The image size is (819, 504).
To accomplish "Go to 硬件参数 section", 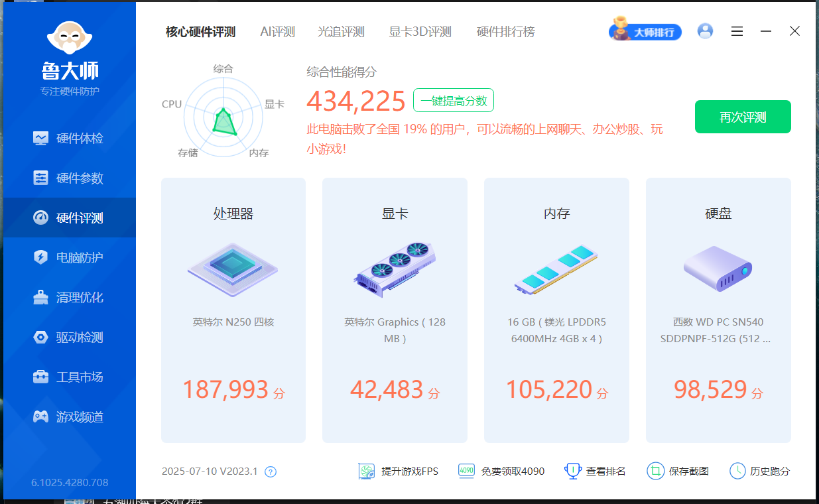I will point(69,178).
